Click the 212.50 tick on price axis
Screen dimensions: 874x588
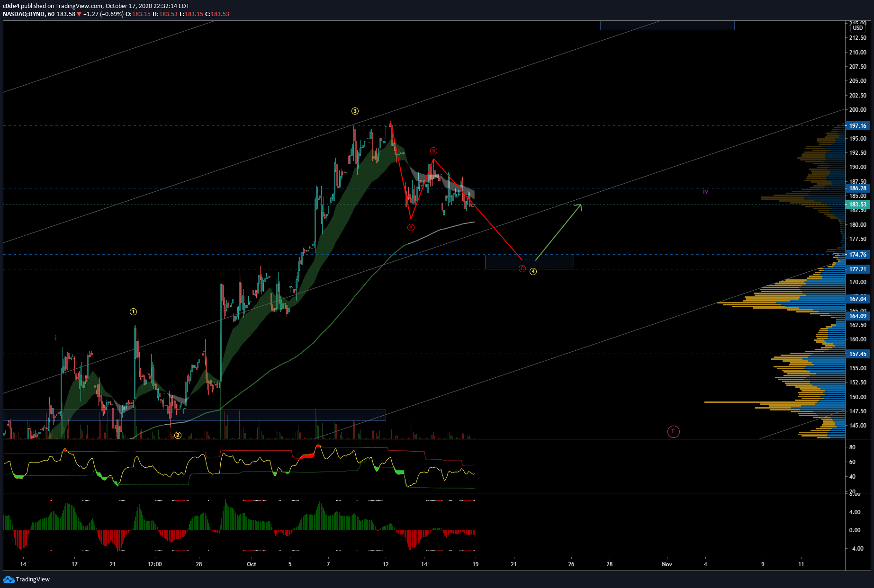pyautogui.click(x=858, y=38)
